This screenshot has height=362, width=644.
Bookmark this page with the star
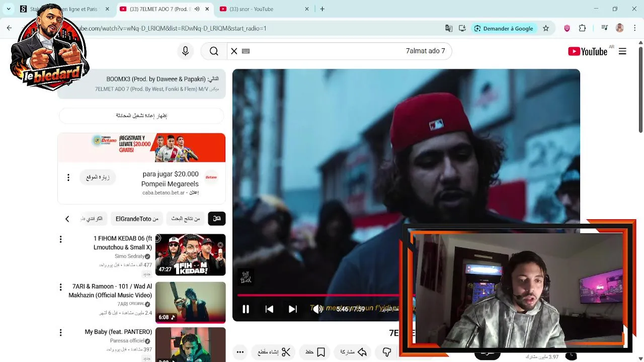click(x=546, y=28)
